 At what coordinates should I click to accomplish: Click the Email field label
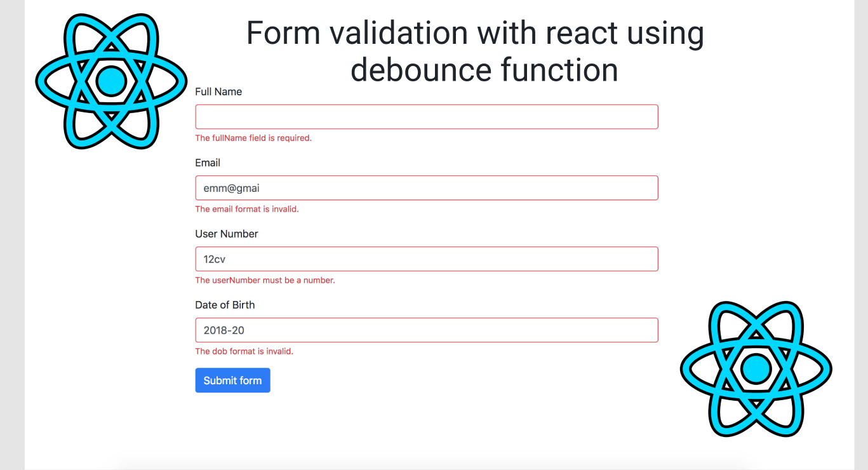pos(208,163)
